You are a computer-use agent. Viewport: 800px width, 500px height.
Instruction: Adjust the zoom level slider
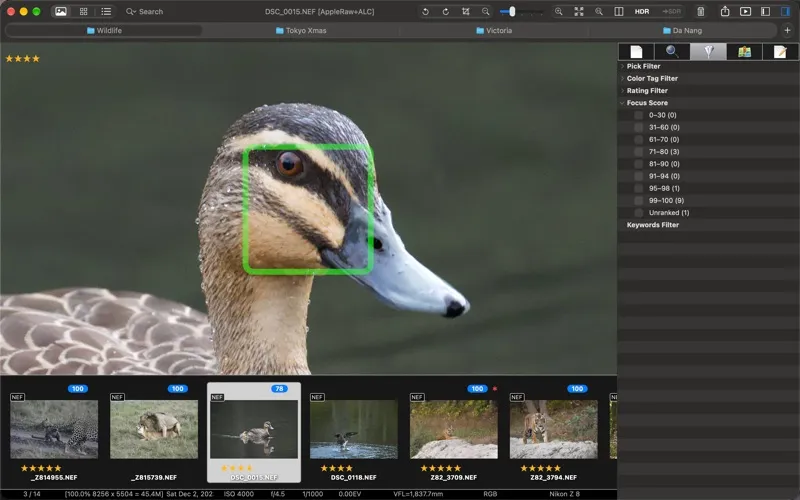coord(512,11)
